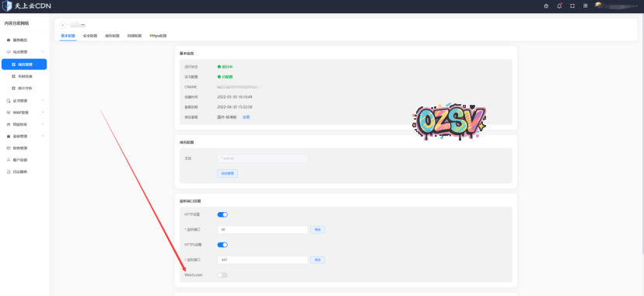Click the document icon for log service
The width and height of the screenshot is (644, 296).
(9, 172)
